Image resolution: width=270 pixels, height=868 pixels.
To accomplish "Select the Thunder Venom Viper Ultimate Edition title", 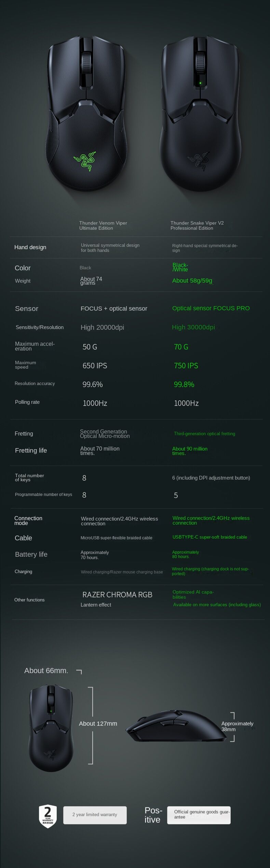I will [103, 226].
